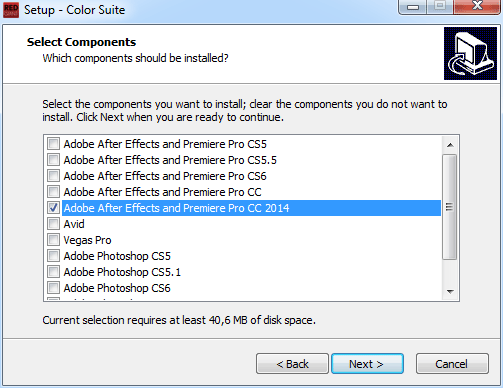Tick the Vegas Pro checkbox
Viewport: 503px width, 388px height.
(x=53, y=240)
